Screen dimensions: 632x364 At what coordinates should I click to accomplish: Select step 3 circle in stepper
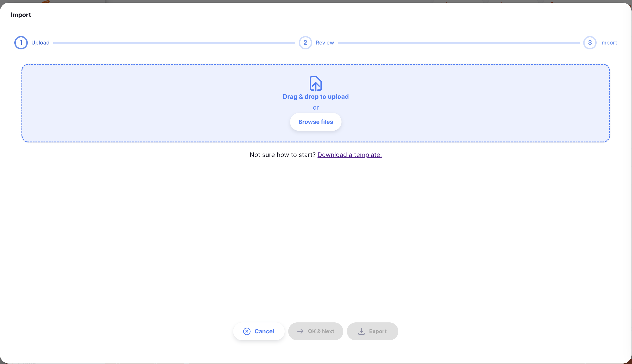pos(590,43)
